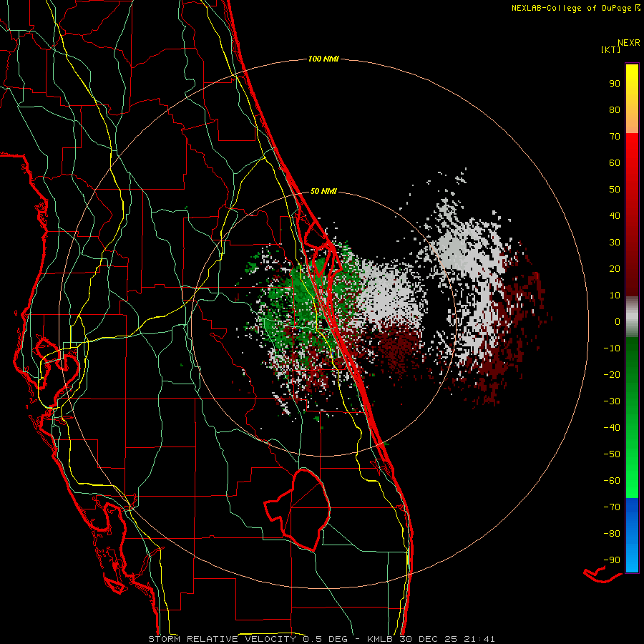The width and height of the screenshot is (644, 644).
Task: Click the 0 knot scale value
Action: [618, 321]
